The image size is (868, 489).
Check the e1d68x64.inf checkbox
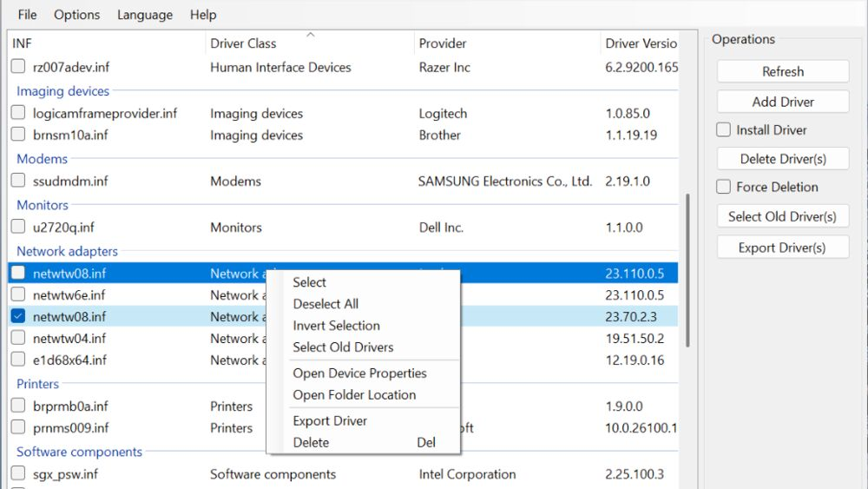[x=18, y=359]
